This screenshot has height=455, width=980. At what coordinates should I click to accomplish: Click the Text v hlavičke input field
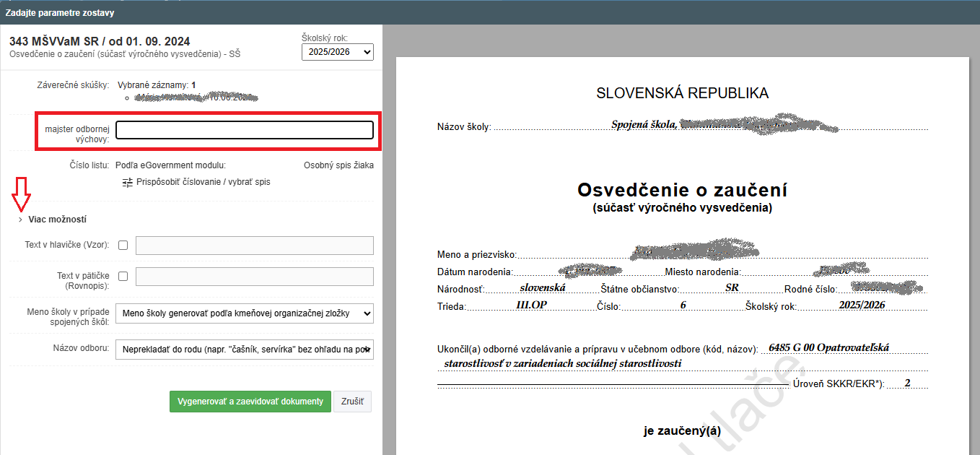pos(255,246)
